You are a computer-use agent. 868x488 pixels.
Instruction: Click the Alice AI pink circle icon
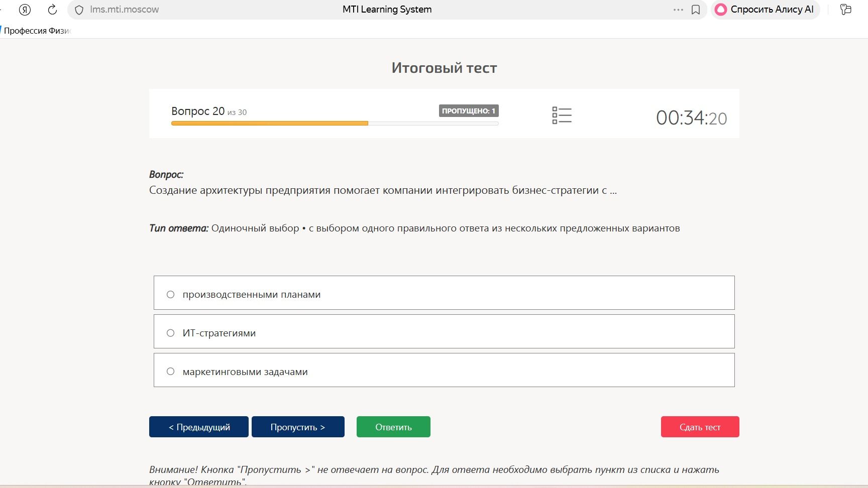pos(721,10)
